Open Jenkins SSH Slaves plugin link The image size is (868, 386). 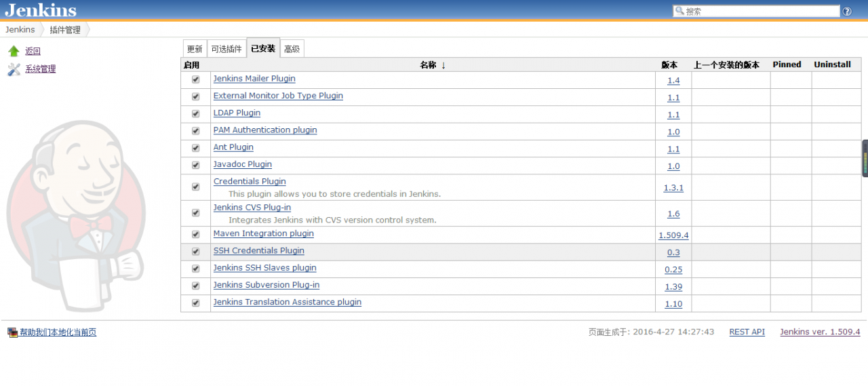click(x=265, y=268)
